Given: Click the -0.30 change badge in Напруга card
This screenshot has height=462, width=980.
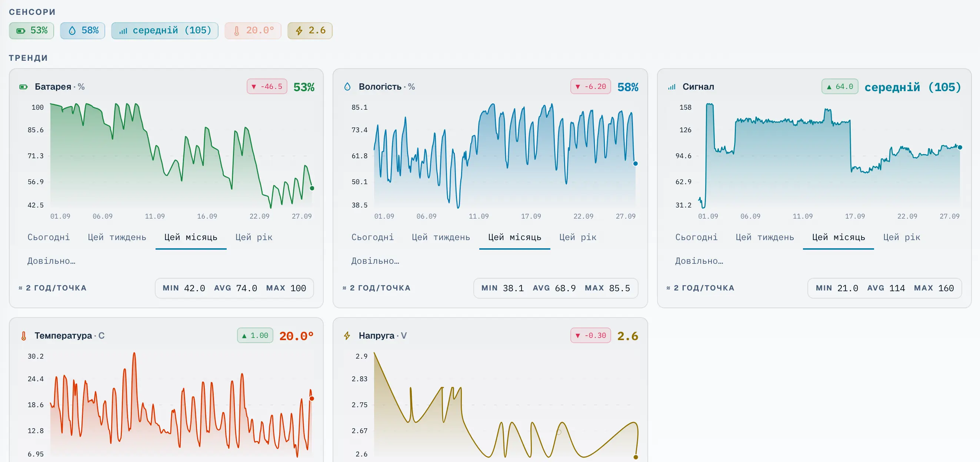Looking at the screenshot, I should tap(591, 336).
